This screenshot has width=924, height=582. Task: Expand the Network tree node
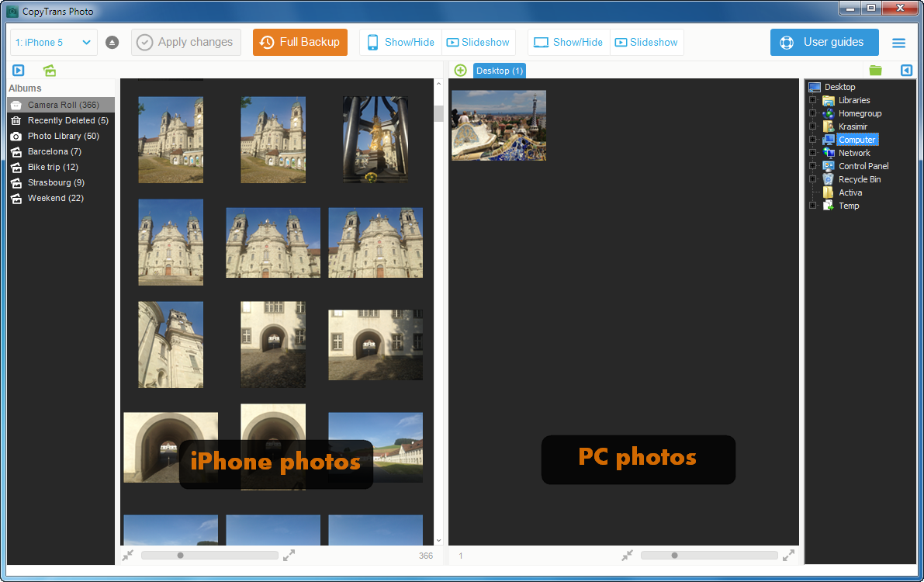click(813, 154)
